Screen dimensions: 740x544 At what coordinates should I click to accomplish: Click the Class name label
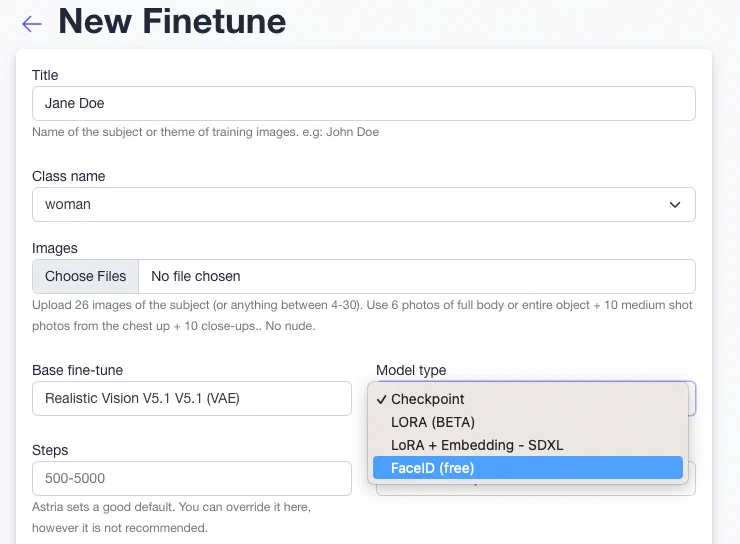click(68, 176)
